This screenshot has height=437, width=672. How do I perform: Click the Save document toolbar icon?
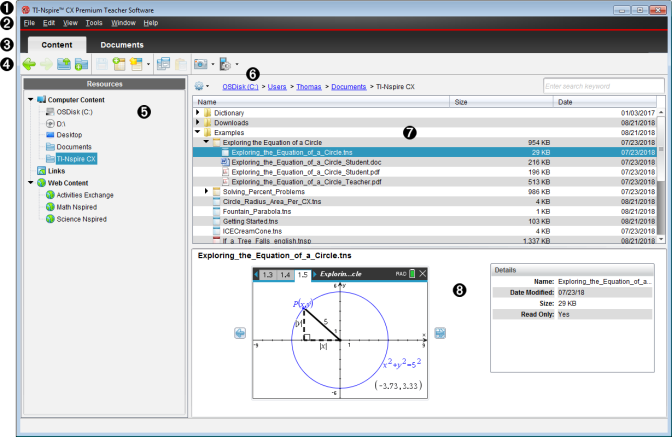tap(101, 64)
